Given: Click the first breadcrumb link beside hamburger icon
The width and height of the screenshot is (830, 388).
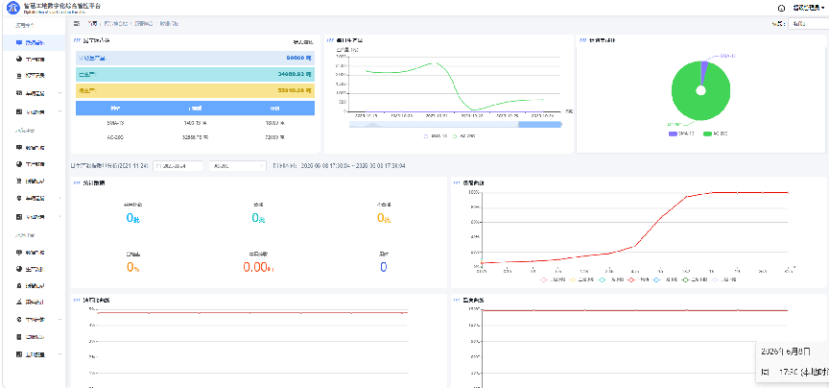Looking at the screenshot, I should pyautogui.click(x=93, y=24).
